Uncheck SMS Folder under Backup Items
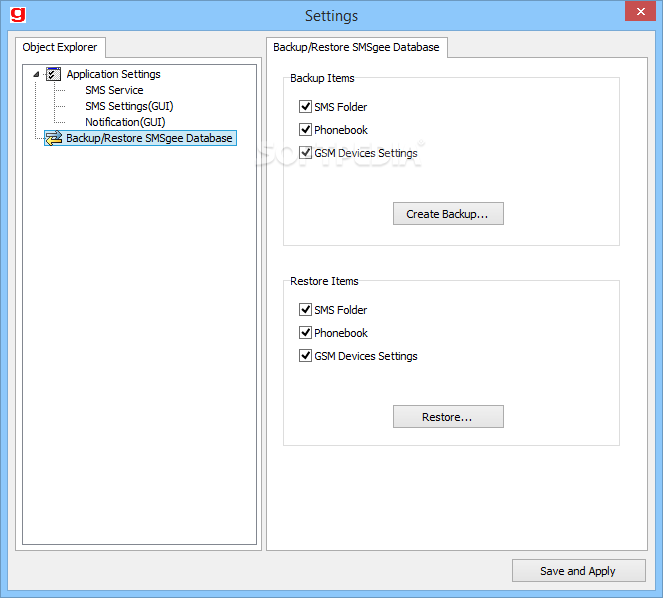663x598 pixels. tap(305, 107)
